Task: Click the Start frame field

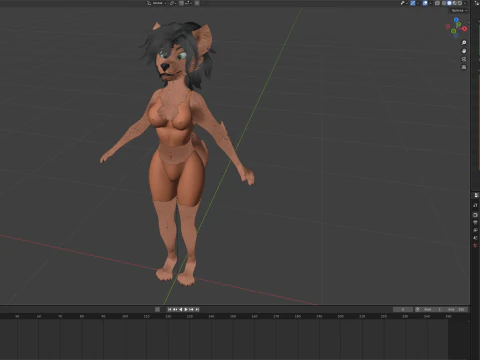Action: click(433, 309)
